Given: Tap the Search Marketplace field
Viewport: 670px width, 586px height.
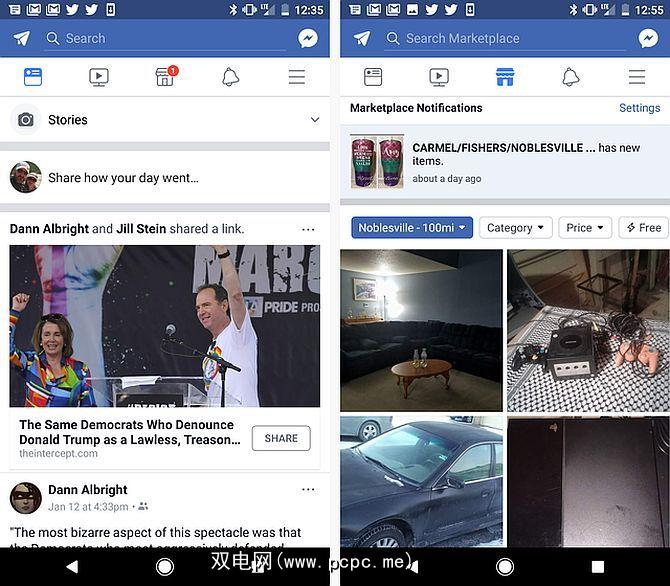Looking at the screenshot, I should (x=505, y=39).
